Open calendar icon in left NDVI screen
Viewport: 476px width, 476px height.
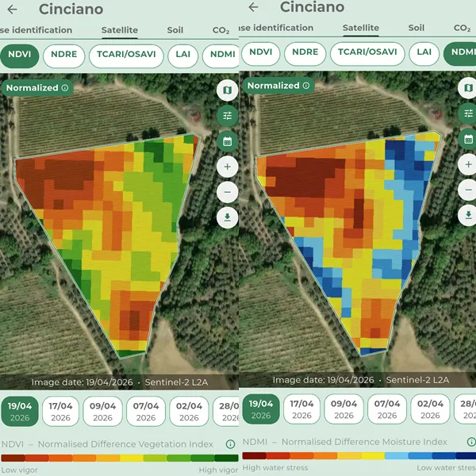[x=228, y=141]
